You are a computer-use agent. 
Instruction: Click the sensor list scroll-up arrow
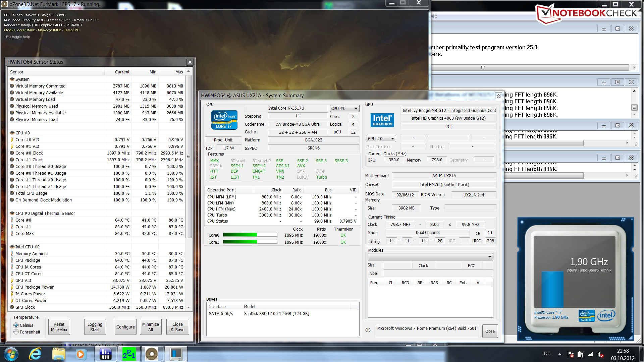[189, 72]
